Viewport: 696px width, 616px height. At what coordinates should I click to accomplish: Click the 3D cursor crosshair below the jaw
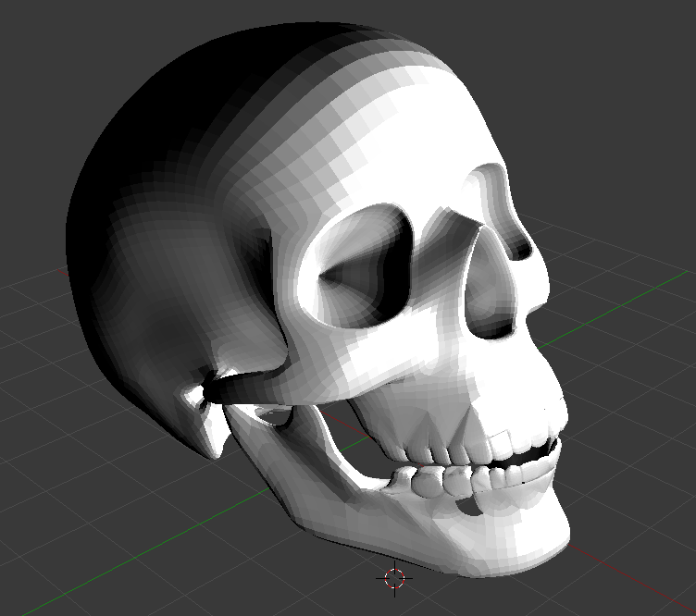[394, 578]
